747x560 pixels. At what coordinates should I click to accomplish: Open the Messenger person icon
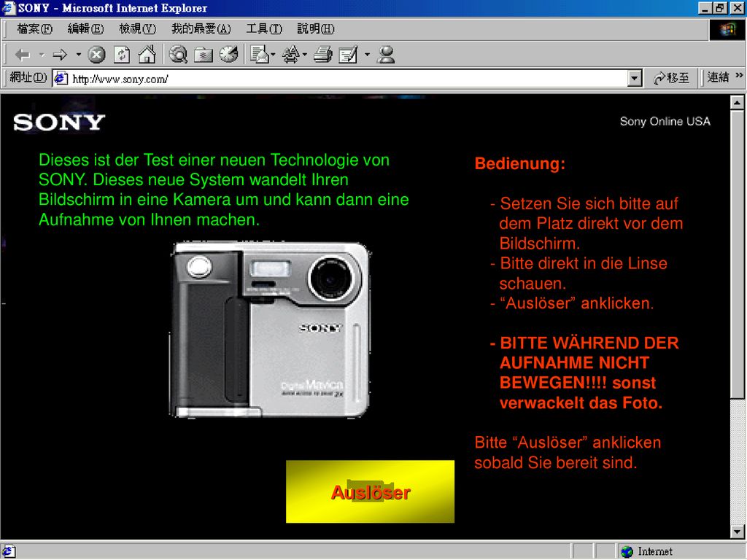click(x=386, y=55)
